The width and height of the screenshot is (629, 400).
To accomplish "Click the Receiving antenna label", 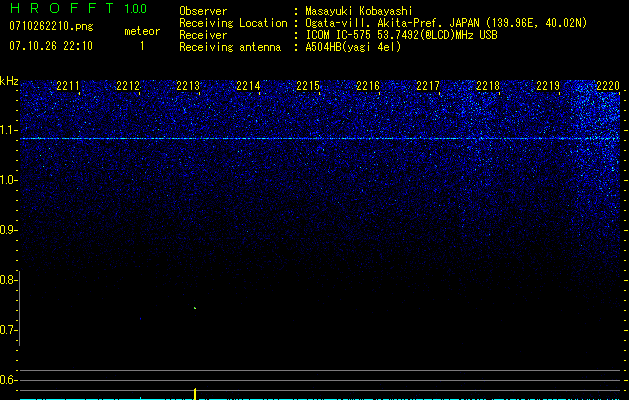I will click(x=230, y=47).
